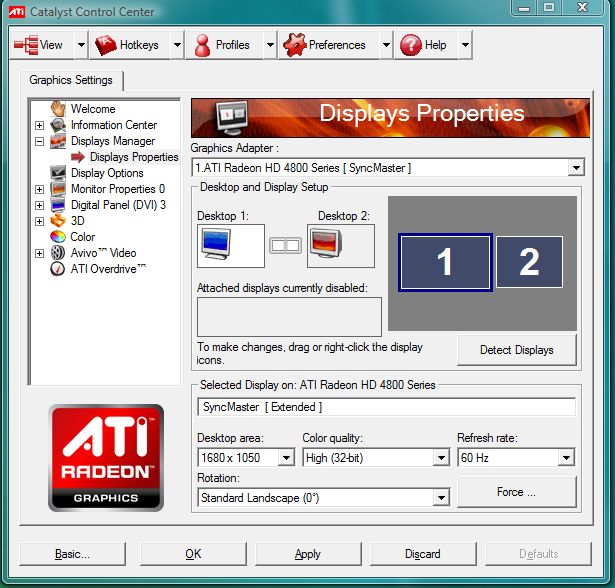Viewport: 615px width, 588px height.
Task: Click the ATI logo in the title bar
Action: 16,12
